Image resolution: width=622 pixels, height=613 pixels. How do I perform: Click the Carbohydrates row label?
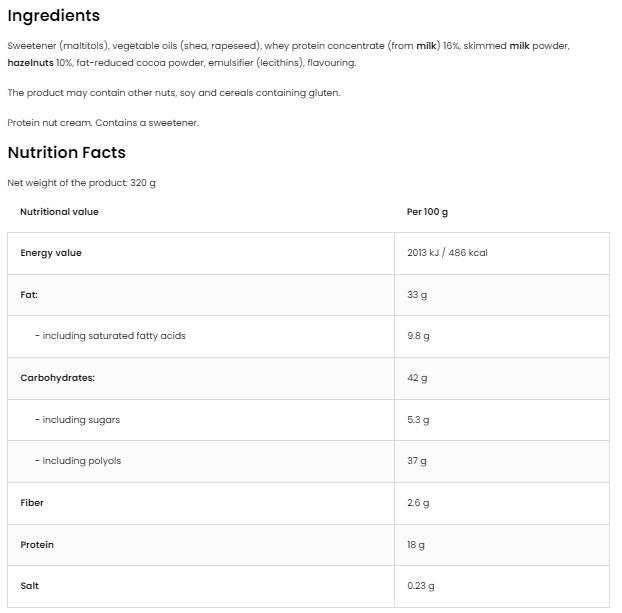pos(56,378)
